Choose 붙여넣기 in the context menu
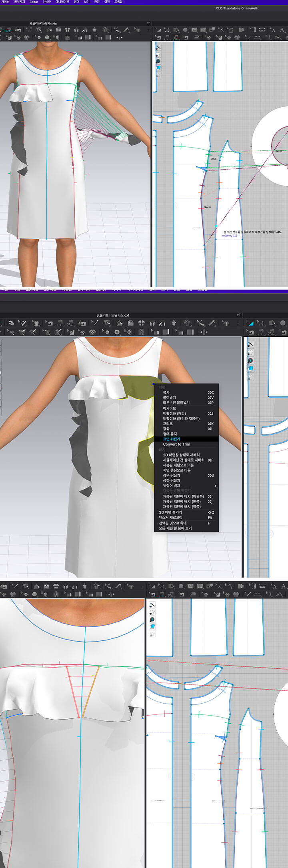 pos(186,398)
